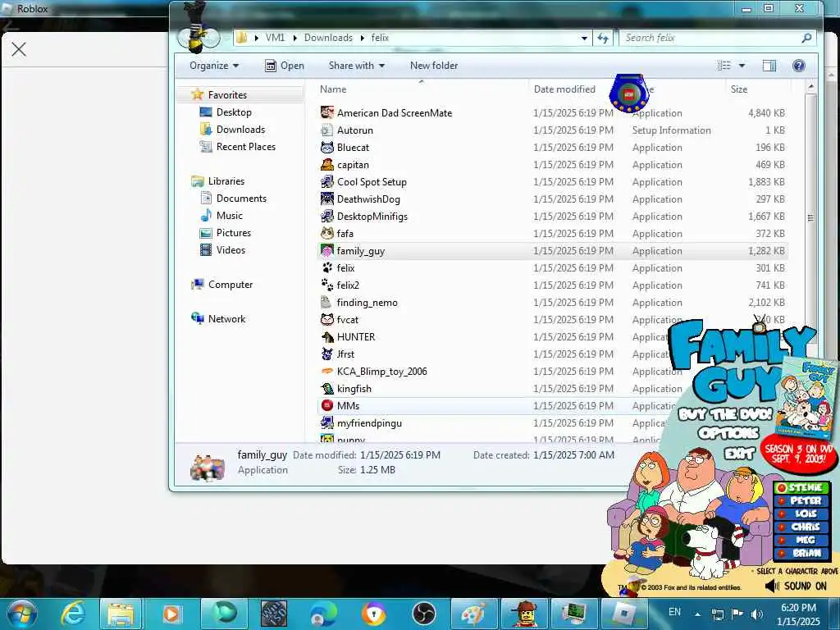This screenshot has height=630, width=840.
Task: Select the Jfrst application icon
Action: pyautogui.click(x=326, y=354)
